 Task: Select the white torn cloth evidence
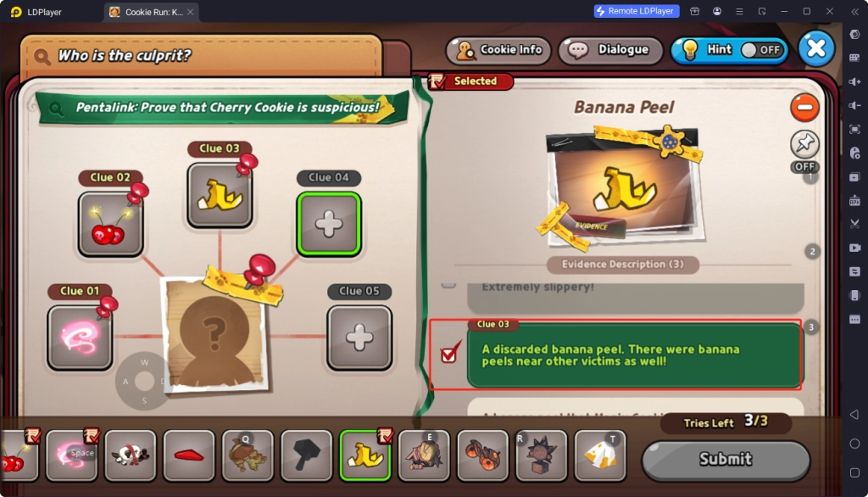tap(600, 455)
